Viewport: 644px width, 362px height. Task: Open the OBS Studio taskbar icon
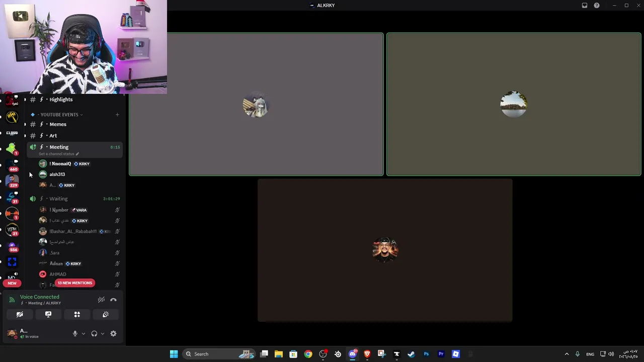(x=323, y=354)
